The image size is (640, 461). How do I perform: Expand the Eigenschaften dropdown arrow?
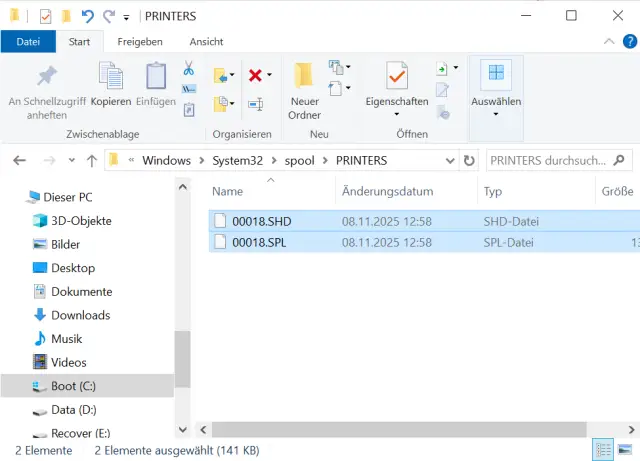tap(397, 114)
